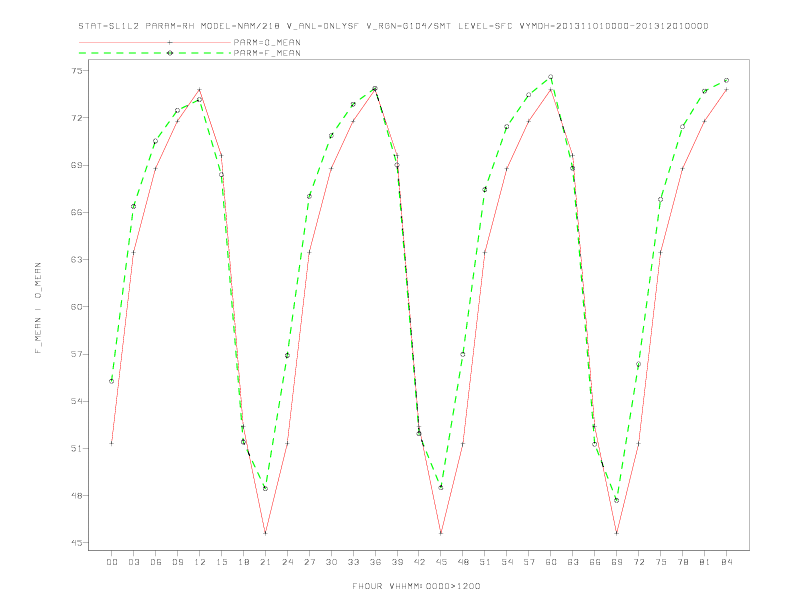792x612 pixels.
Task: Click x-axis forecast hour label 45
Action: pyautogui.click(x=441, y=562)
